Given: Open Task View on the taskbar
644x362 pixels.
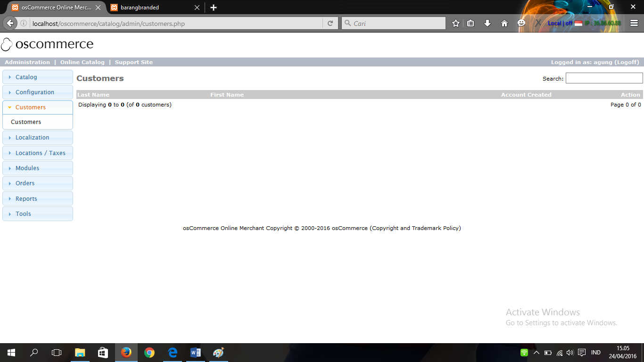Looking at the screenshot, I should pos(57,353).
